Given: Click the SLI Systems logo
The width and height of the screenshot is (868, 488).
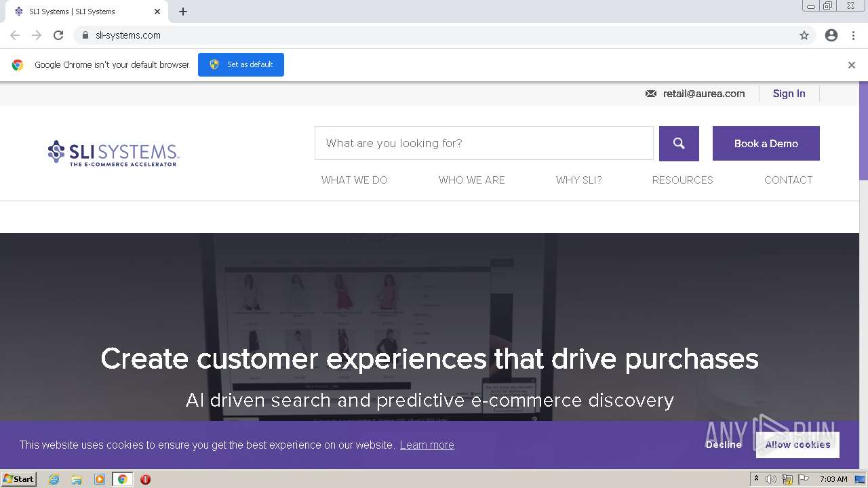Looking at the screenshot, I should 113,153.
